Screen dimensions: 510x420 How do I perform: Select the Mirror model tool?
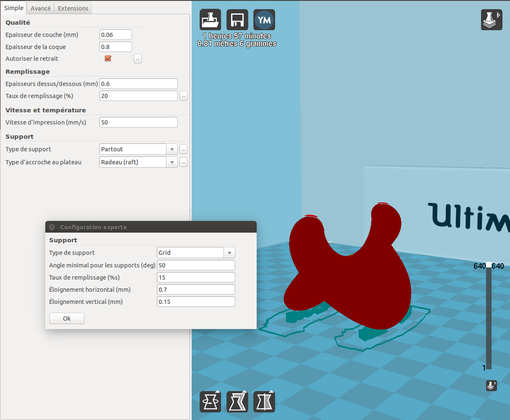click(264, 402)
